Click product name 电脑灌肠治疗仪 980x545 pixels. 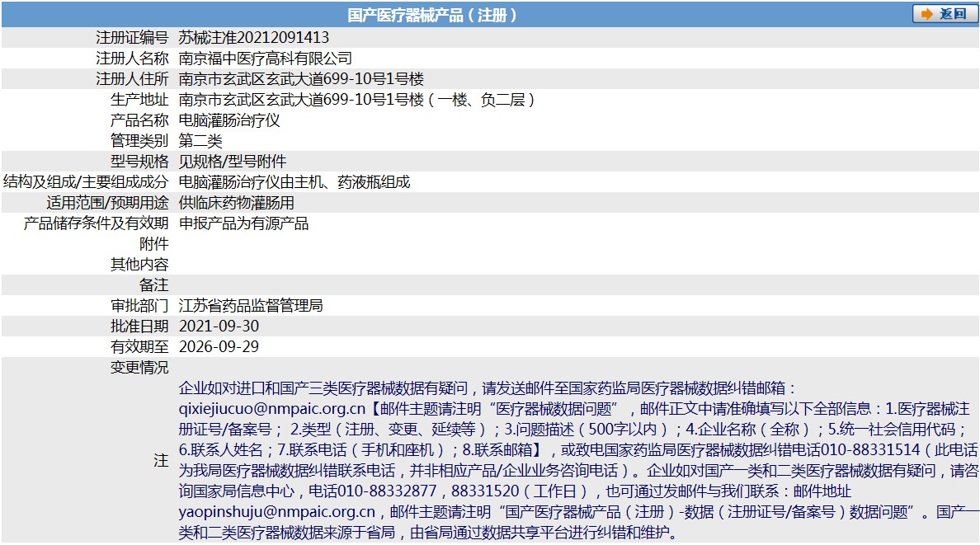coord(229,120)
